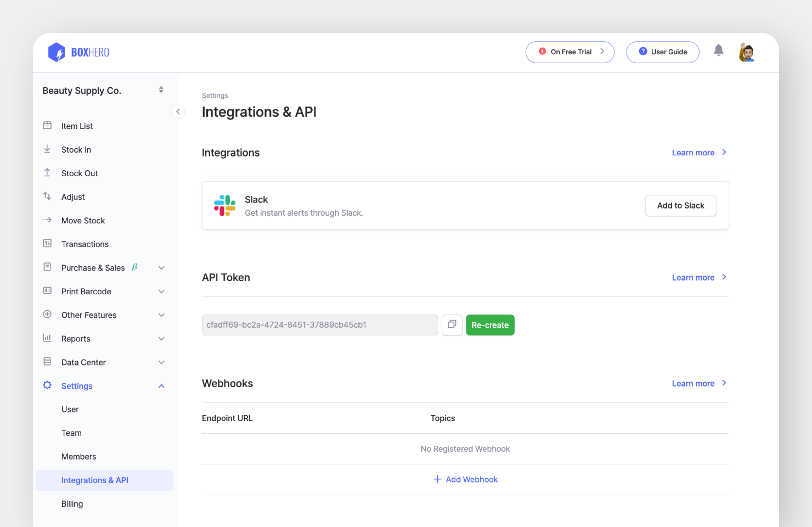Copy the API token to clipboard
Image resolution: width=812 pixels, height=527 pixels.
tap(452, 324)
